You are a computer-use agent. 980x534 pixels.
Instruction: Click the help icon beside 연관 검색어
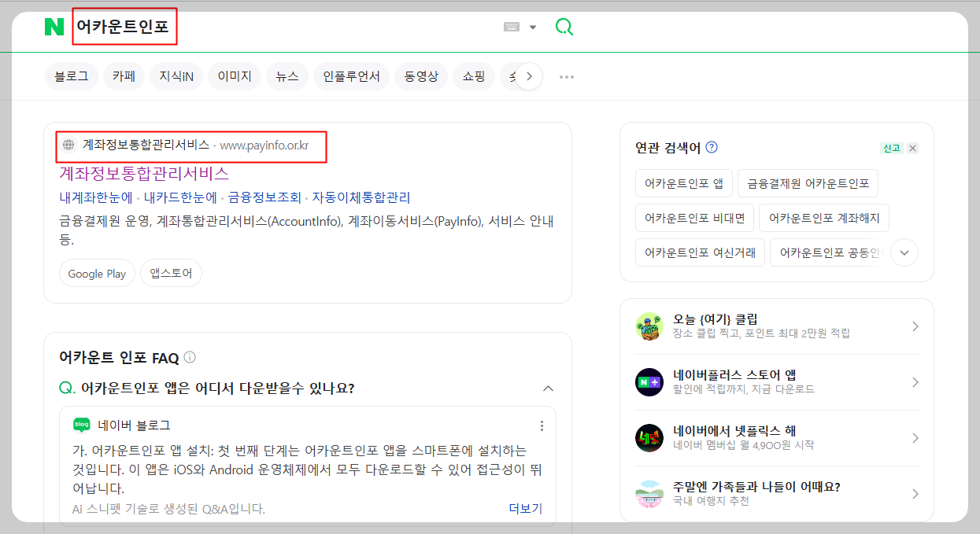712,147
